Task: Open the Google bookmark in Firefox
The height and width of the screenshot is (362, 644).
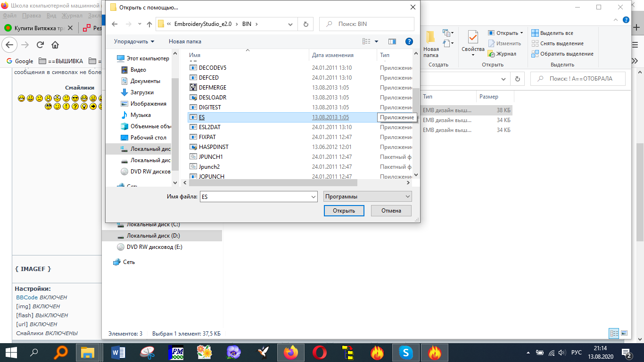Action: click(x=19, y=61)
